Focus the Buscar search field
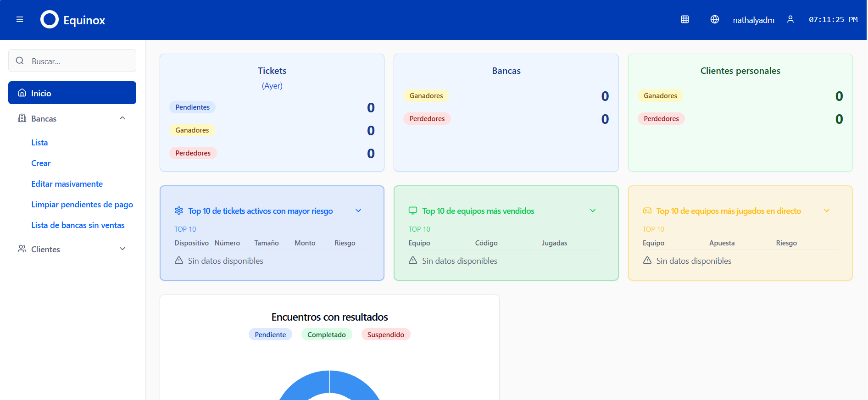 point(72,61)
